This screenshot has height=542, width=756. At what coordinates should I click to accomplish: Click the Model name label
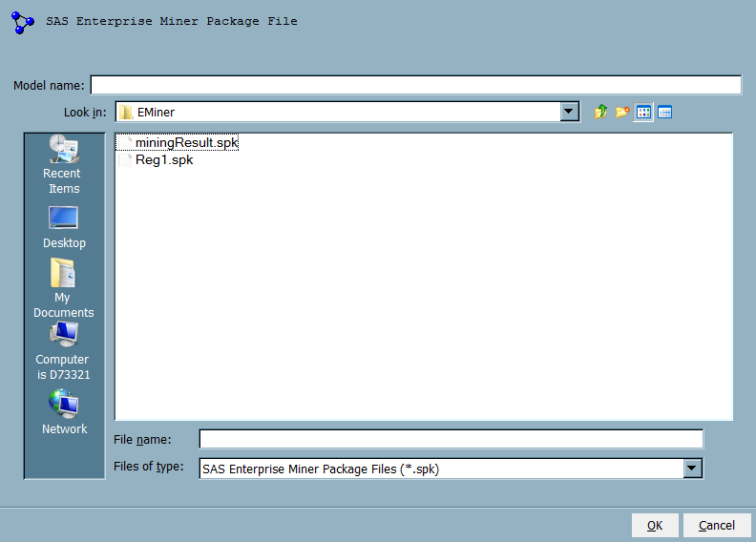(49, 85)
